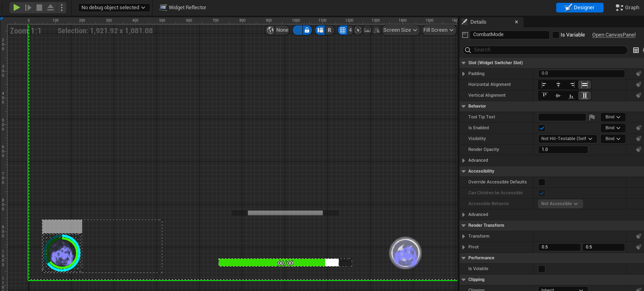Viewport: 644px width, 291px height.
Task: Close the Details tab
Action: (x=516, y=22)
